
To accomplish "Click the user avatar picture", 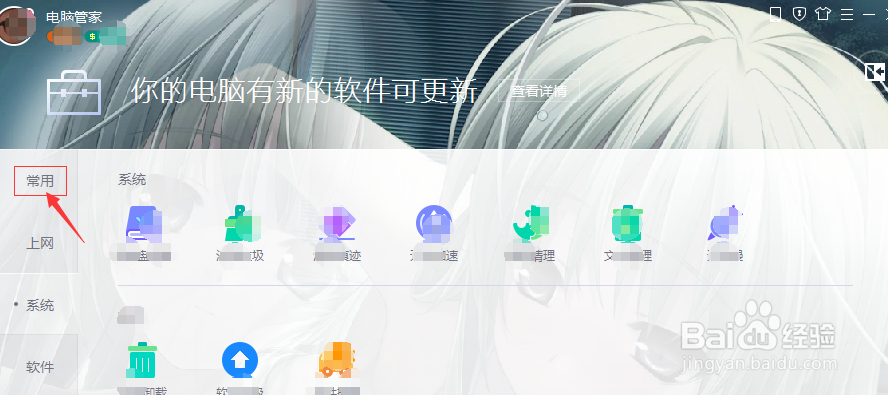I will pyautogui.click(x=15, y=25).
